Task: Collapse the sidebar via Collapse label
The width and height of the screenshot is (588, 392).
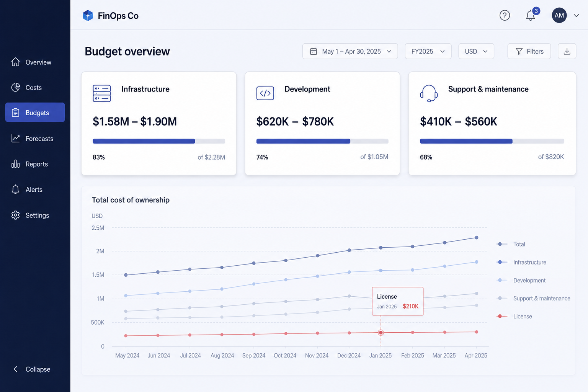Action: pos(38,369)
